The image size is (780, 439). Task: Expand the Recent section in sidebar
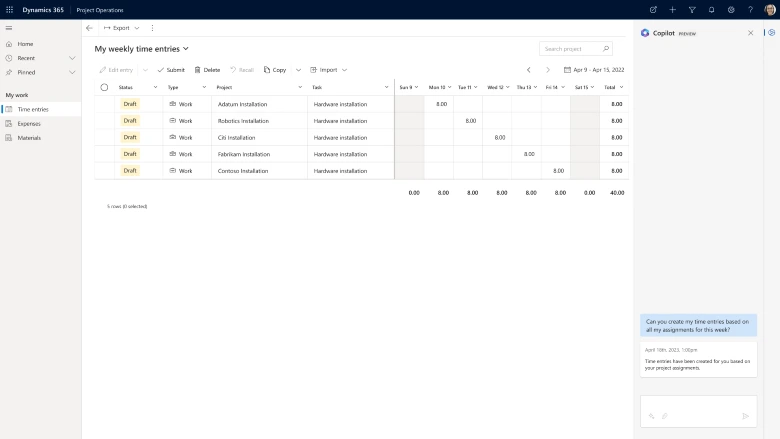(x=72, y=58)
